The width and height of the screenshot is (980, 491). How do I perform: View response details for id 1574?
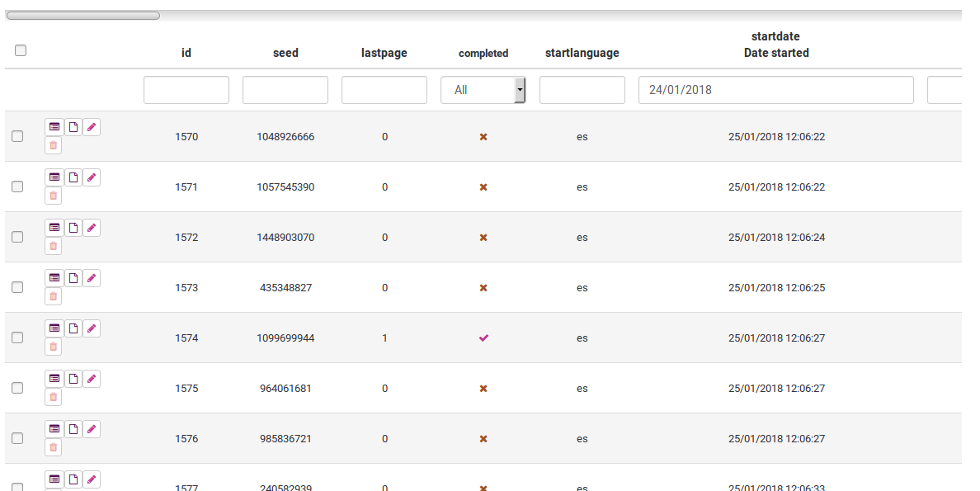pyautogui.click(x=54, y=328)
